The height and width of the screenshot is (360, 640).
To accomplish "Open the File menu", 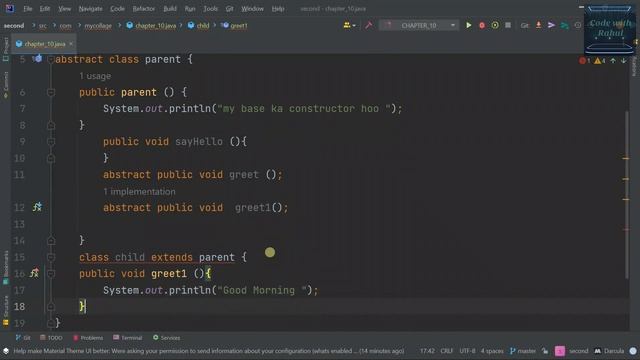I will (27, 9).
